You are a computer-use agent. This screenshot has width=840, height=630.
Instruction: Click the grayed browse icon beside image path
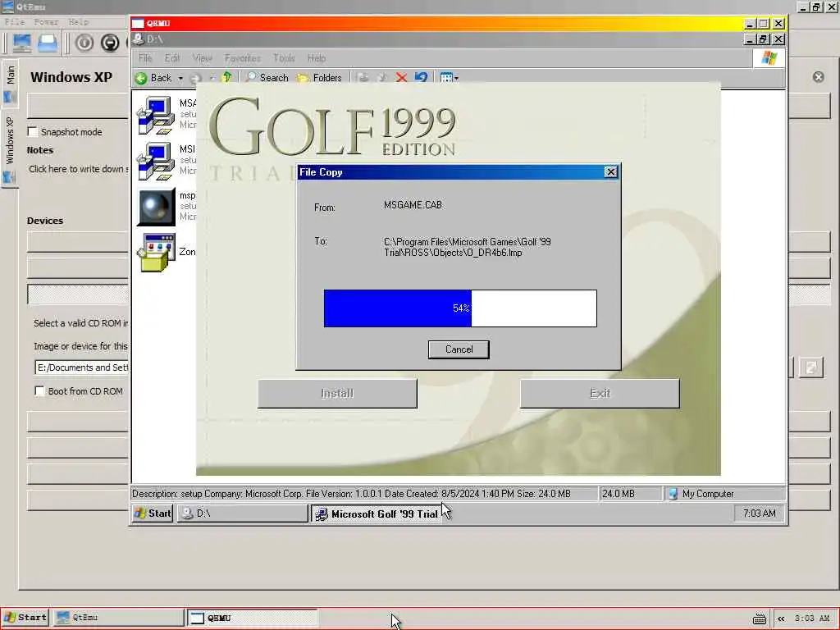tap(810, 367)
